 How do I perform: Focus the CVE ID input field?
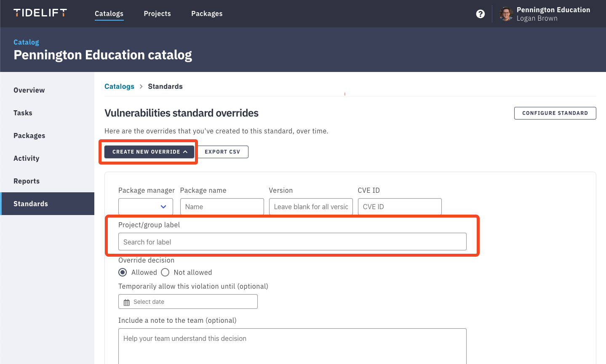click(x=400, y=207)
